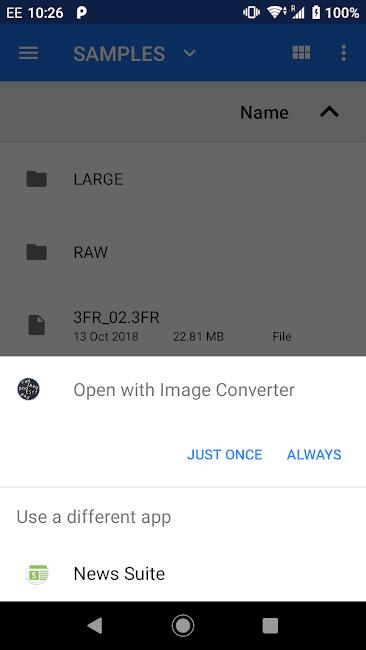Tap the 3FR_02.3FR file icon
The width and height of the screenshot is (366, 650).
click(x=36, y=325)
